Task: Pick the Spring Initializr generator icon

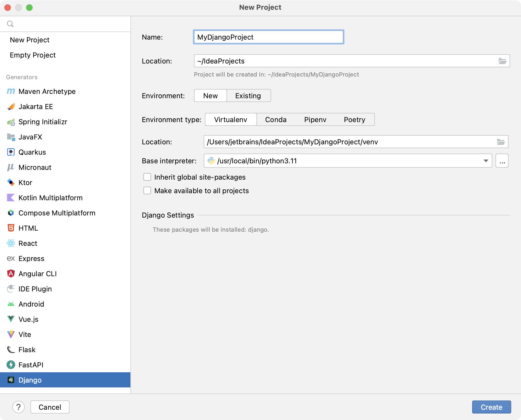Action: click(x=11, y=122)
